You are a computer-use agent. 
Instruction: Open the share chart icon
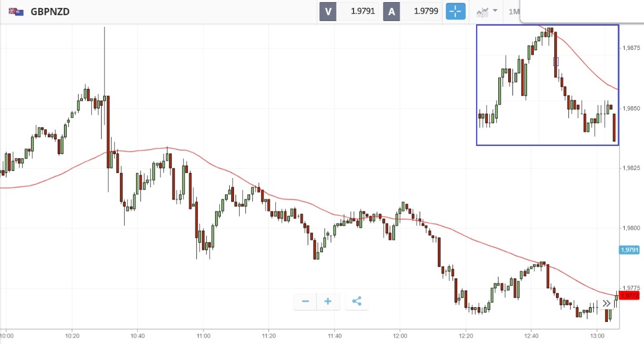[357, 301]
